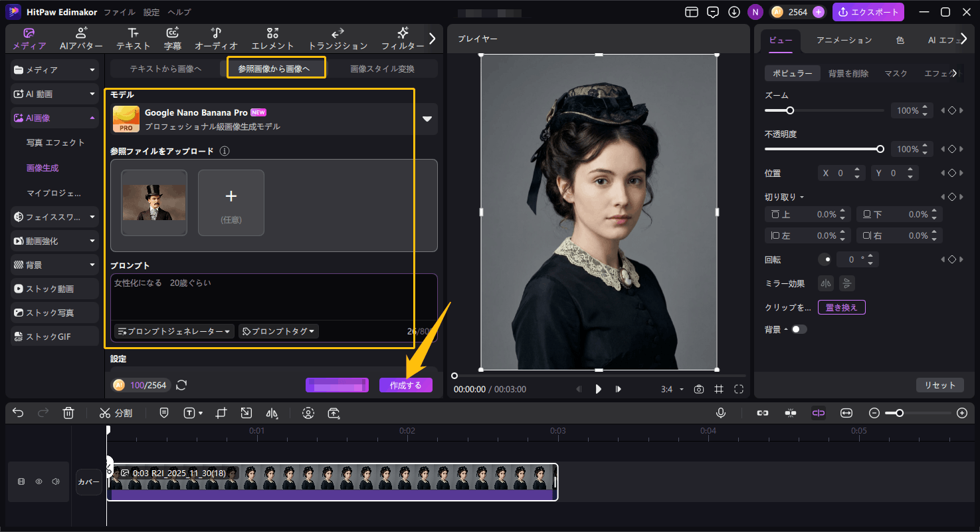The image size is (980, 532).
Task: Select the face-off icon in the toolbar
Action: coord(308,412)
